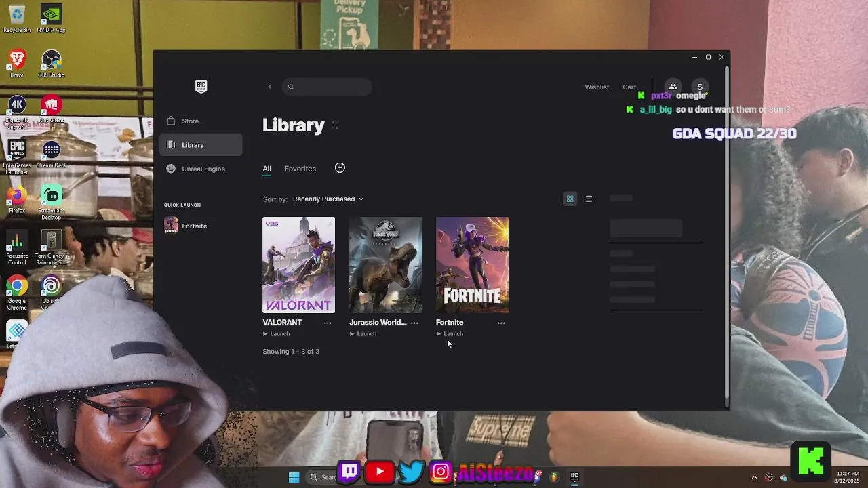868x488 pixels.
Task: Open the Riot Client desktop icon
Action: click(52, 109)
